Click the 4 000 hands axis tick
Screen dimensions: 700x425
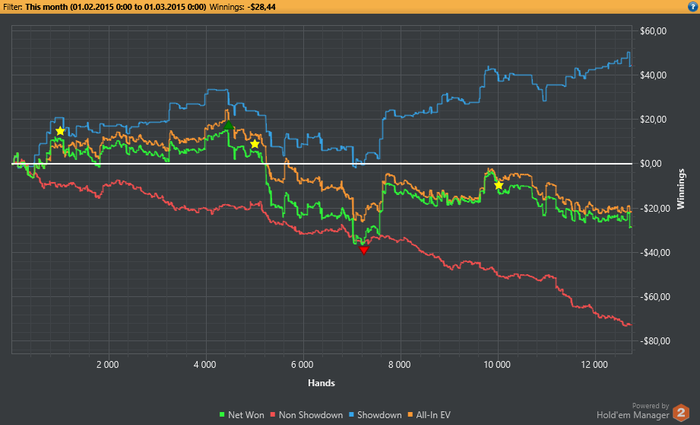[x=205, y=365]
